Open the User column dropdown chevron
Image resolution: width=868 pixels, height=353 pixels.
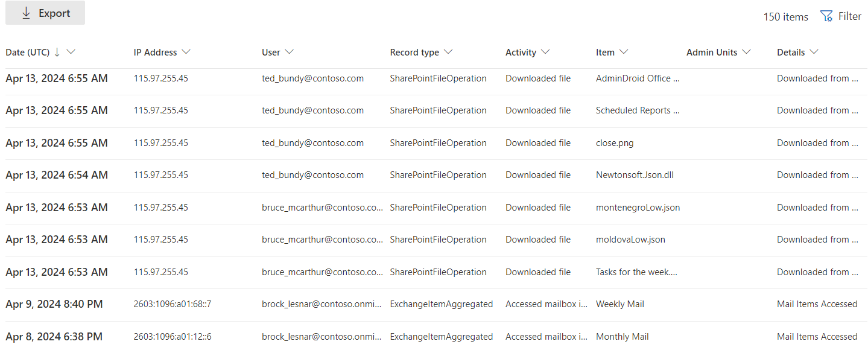[x=289, y=52]
